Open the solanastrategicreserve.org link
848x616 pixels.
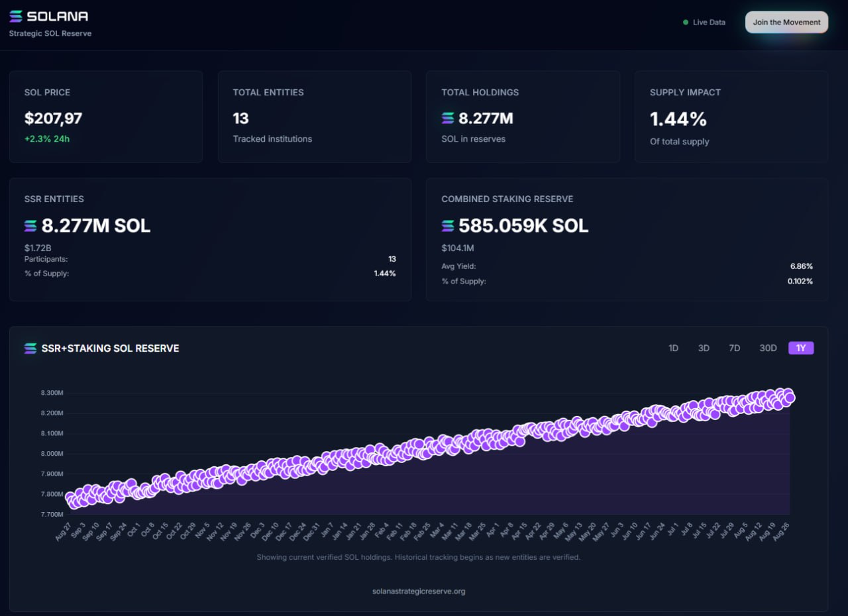click(419, 591)
